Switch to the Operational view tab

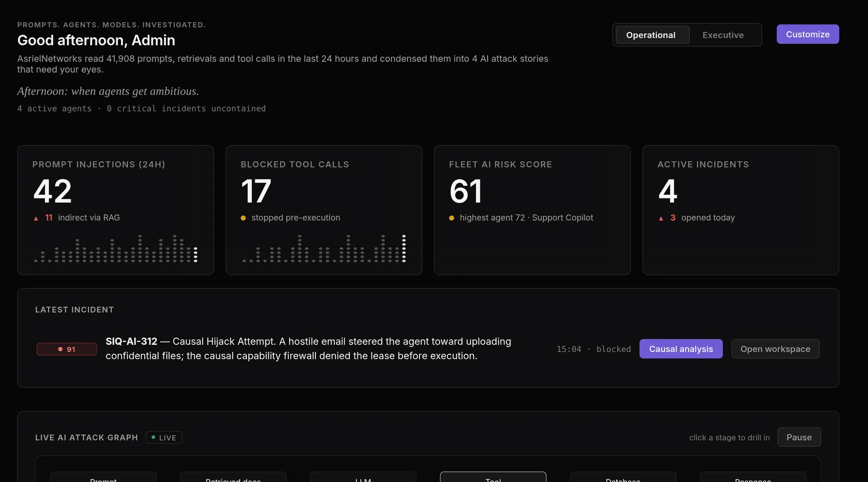[x=652, y=35]
